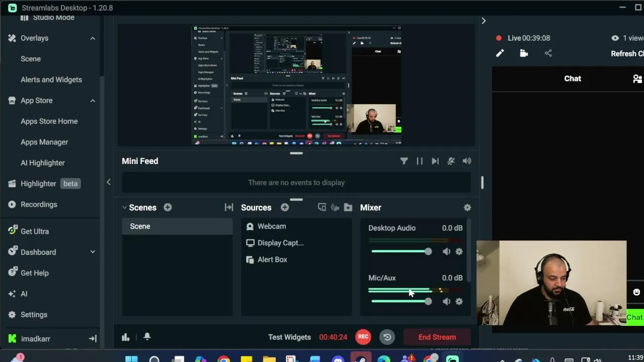
Task: Collapse the Scenes collection dropdown chevron
Action: pyautogui.click(x=124, y=207)
